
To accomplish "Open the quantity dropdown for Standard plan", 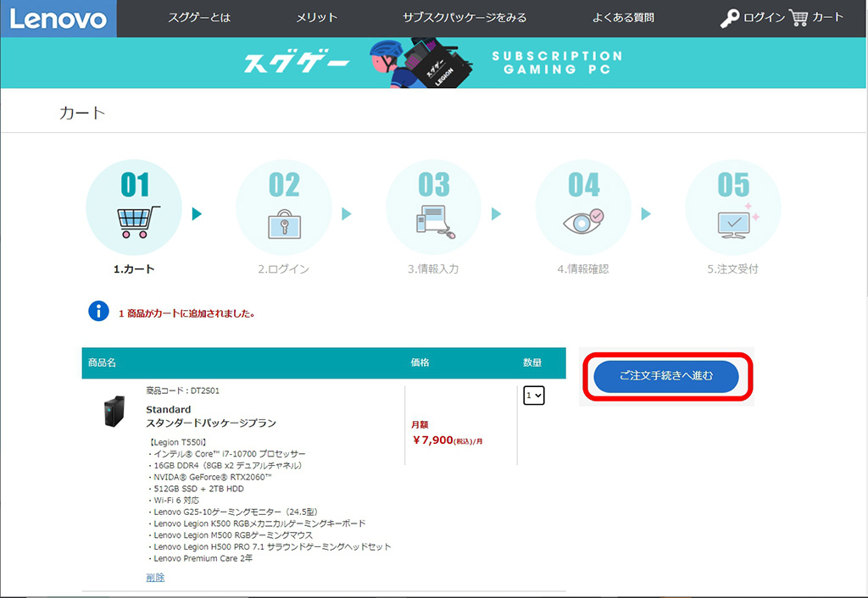I will (534, 396).
